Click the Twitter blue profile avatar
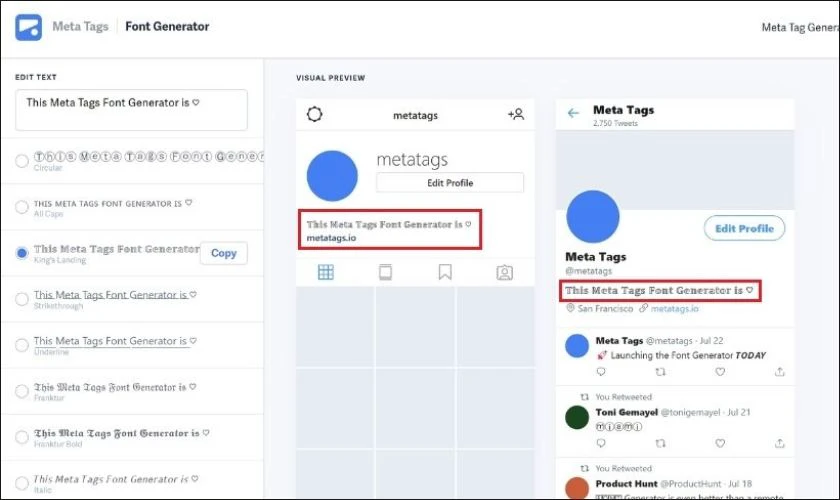Screen dimensions: 840x500 pos(592,217)
